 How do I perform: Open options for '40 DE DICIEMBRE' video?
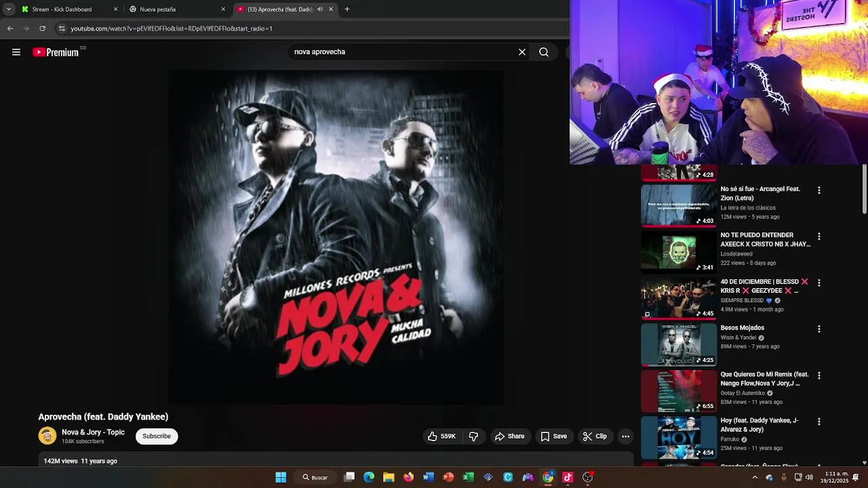tap(819, 283)
